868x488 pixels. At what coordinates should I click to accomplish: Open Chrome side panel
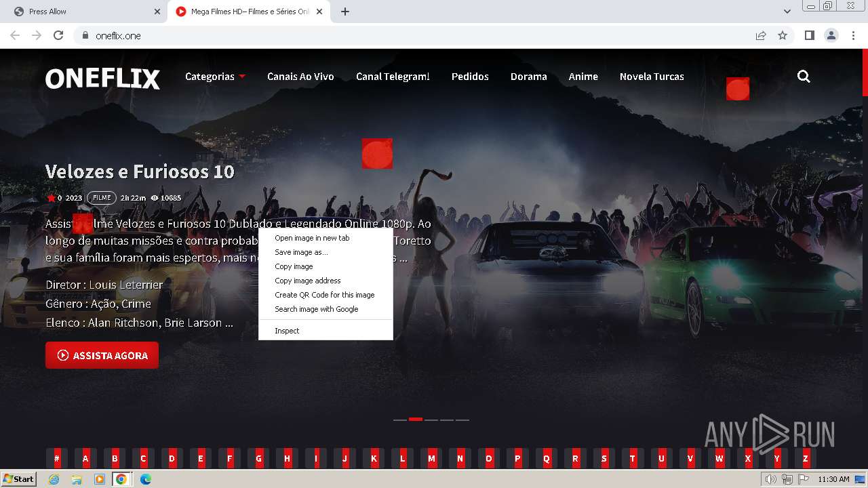(809, 35)
